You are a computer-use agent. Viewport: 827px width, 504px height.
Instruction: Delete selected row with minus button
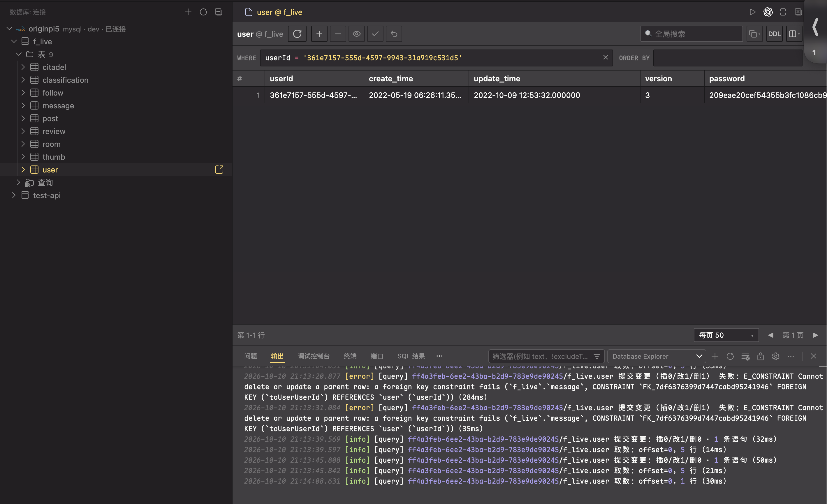pyautogui.click(x=338, y=34)
